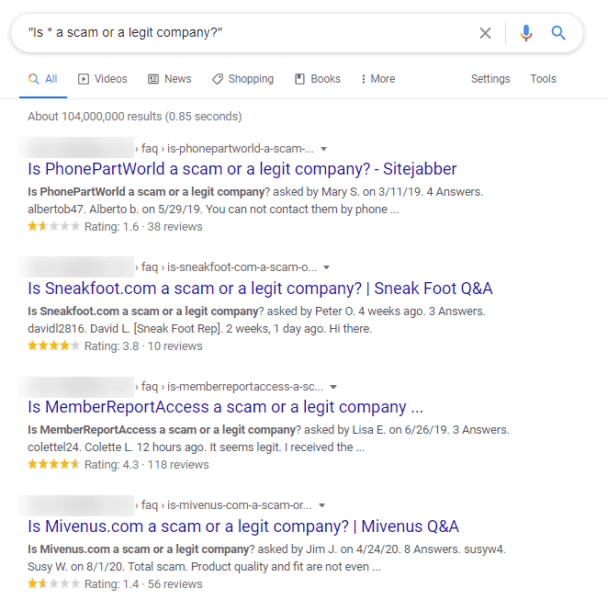
Task: Open the Shopping results tab
Action: pyautogui.click(x=243, y=79)
